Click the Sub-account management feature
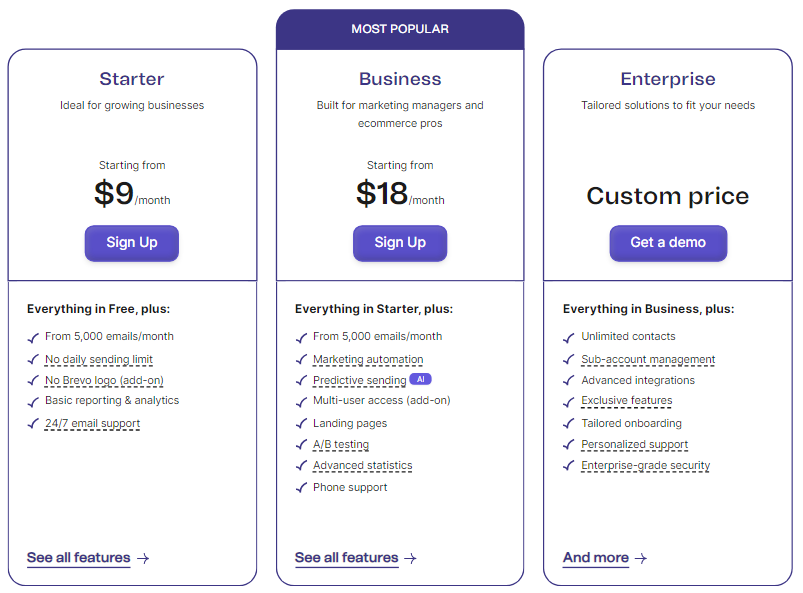Viewport: 803px width, 593px height. tap(648, 359)
